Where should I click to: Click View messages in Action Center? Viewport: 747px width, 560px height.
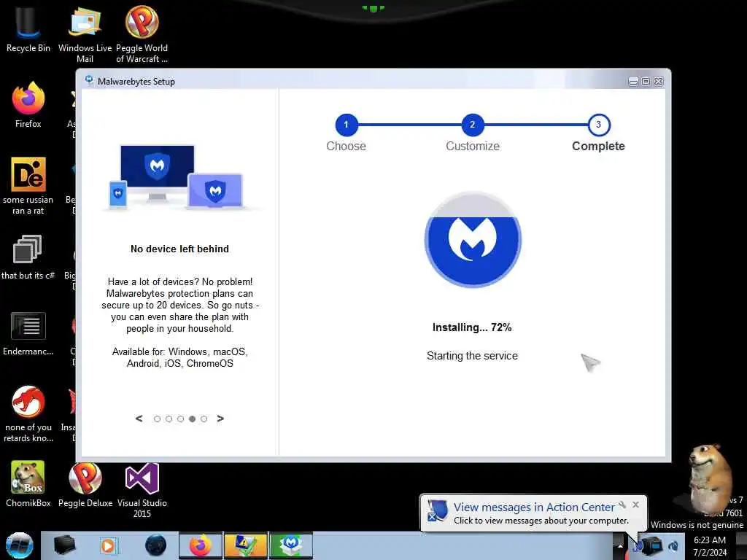point(533,507)
